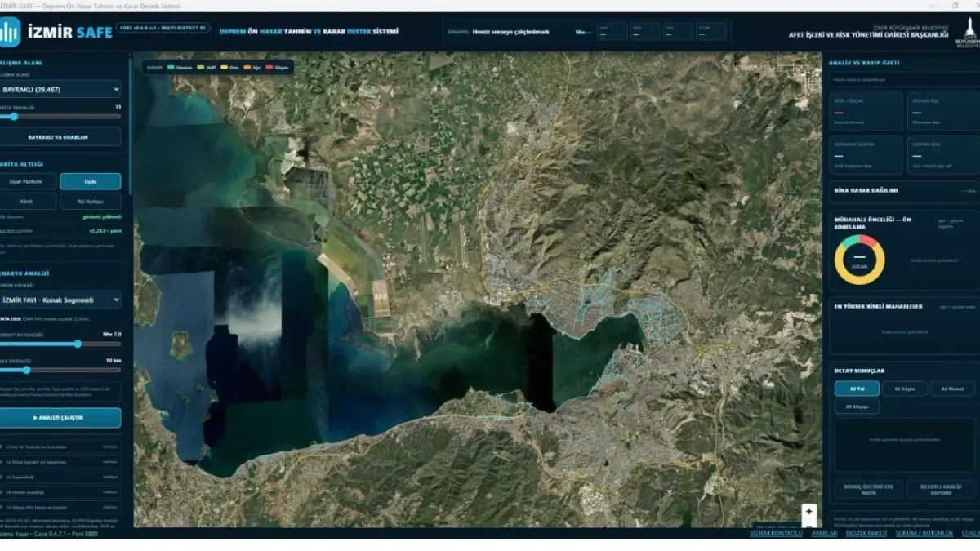Viewport: 980px width, 551px height.
Task: Click the priority donut chart
Action: tap(858, 260)
